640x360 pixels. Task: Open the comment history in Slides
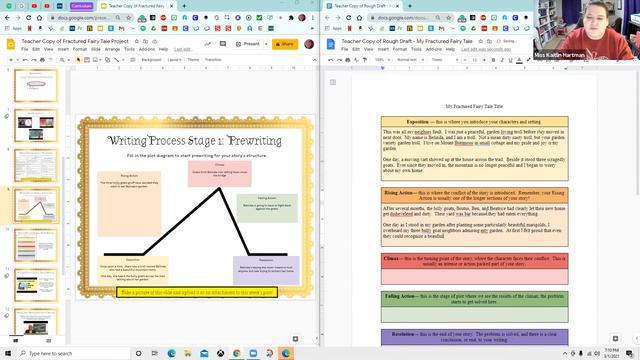pos(223,44)
